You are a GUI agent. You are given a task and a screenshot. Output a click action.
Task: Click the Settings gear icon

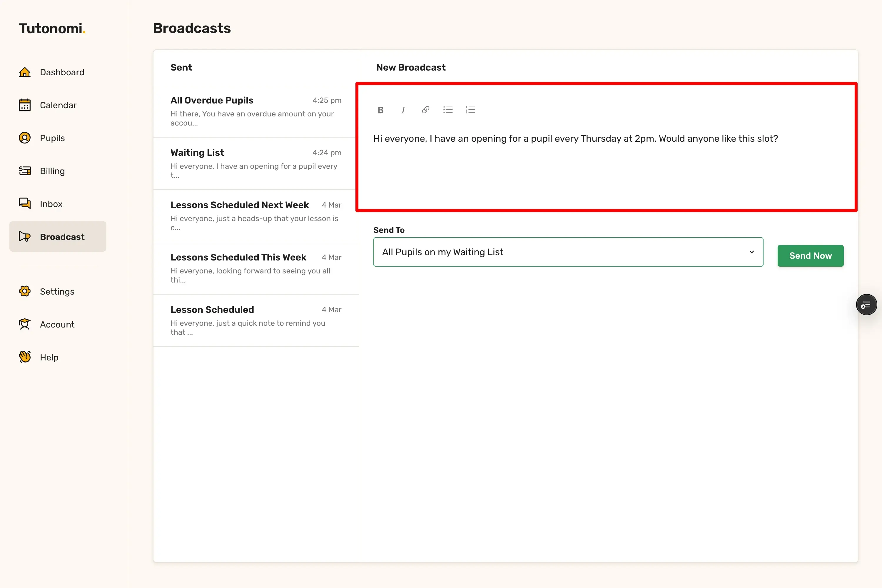pyautogui.click(x=25, y=291)
